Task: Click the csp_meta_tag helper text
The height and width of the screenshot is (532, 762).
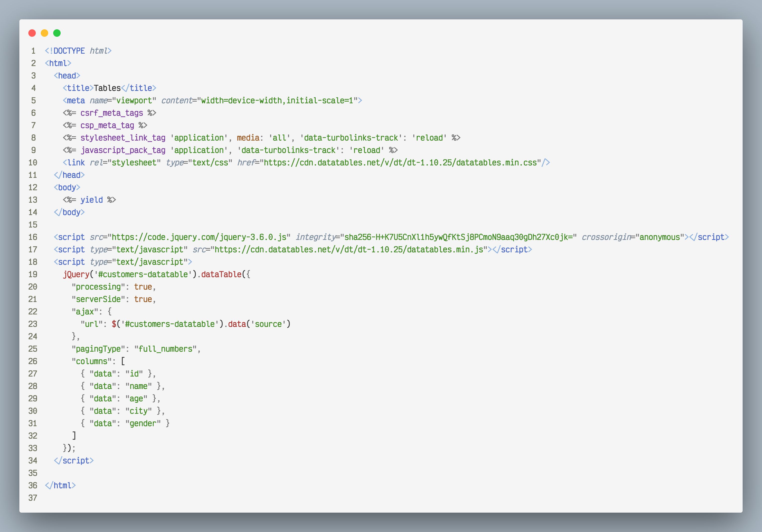Action: 107,126
